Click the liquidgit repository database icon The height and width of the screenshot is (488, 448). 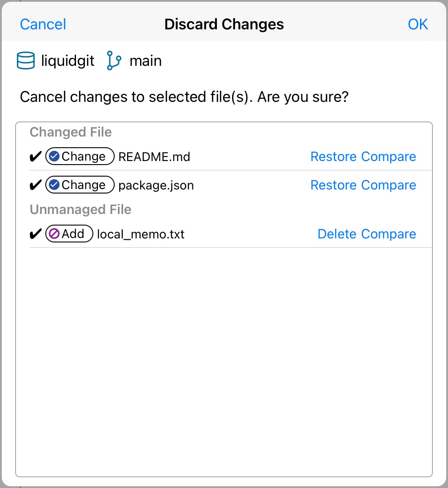coord(26,60)
